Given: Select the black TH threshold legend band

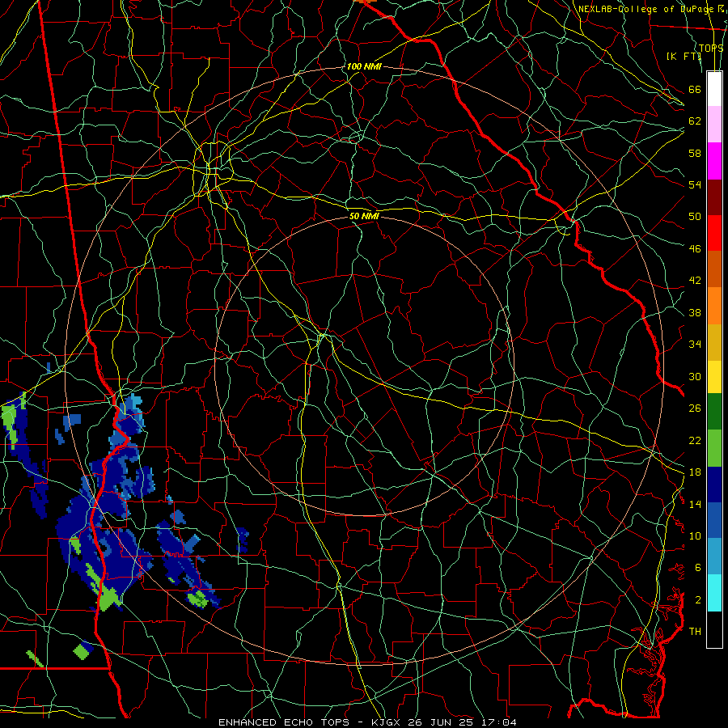Looking at the screenshot, I should (714, 629).
